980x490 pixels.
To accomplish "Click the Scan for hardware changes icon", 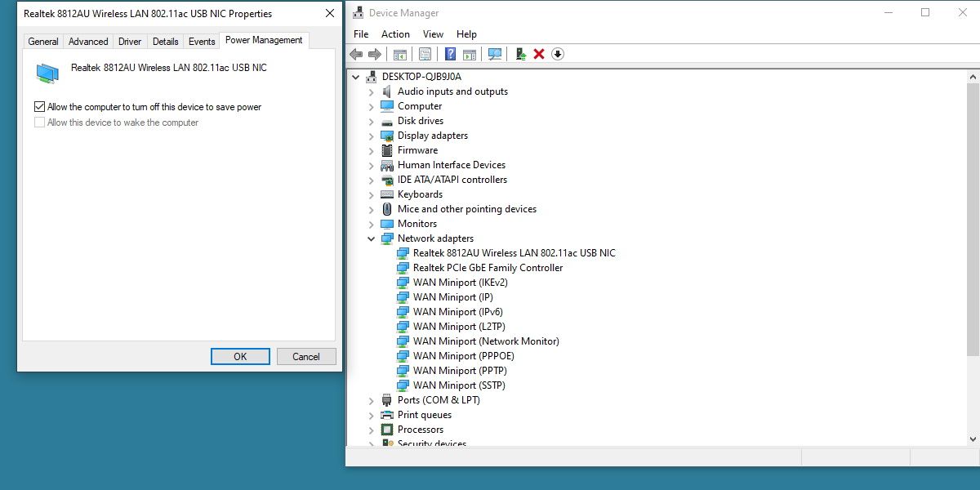I will [x=495, y=54].
